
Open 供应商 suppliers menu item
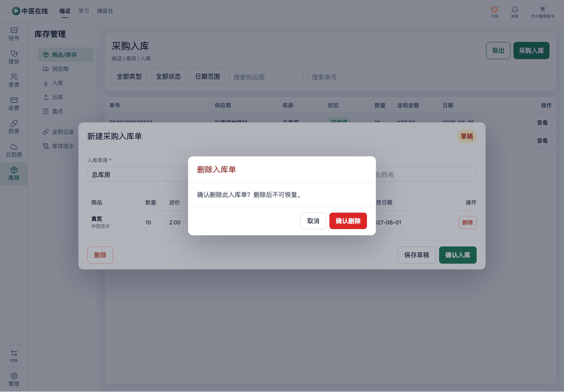pyautogui.click(x=66, y=69)
